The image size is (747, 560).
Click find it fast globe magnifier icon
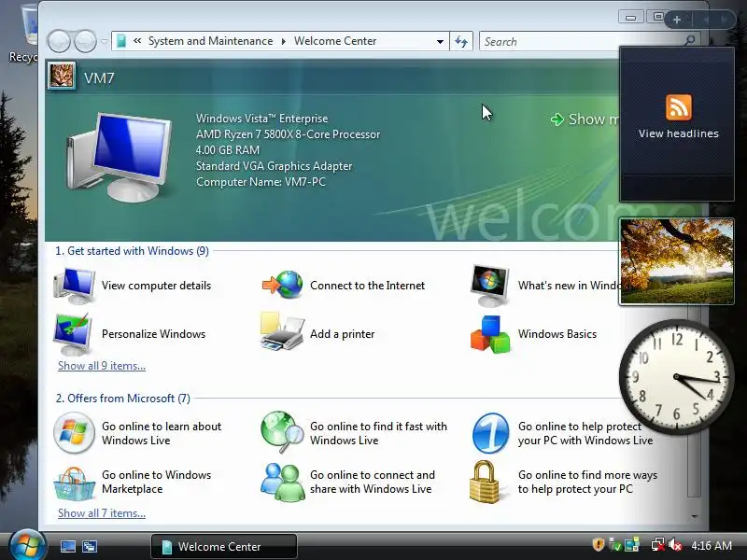(x=282, y=432)
